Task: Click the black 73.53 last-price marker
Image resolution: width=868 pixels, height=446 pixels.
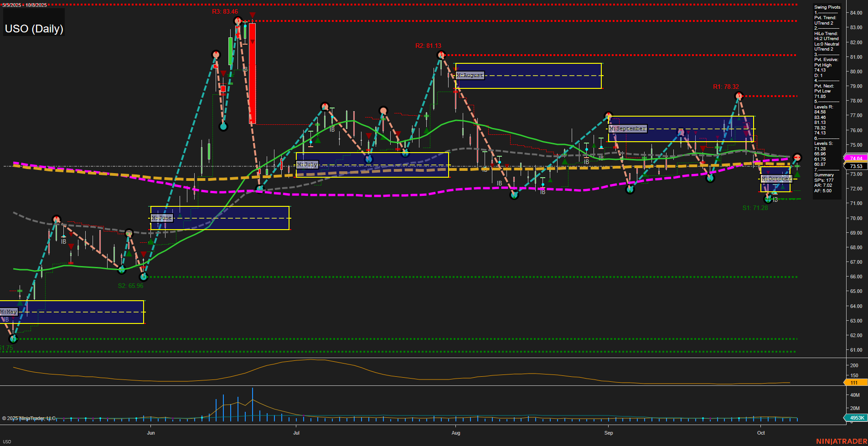Action: click(854, 166)
